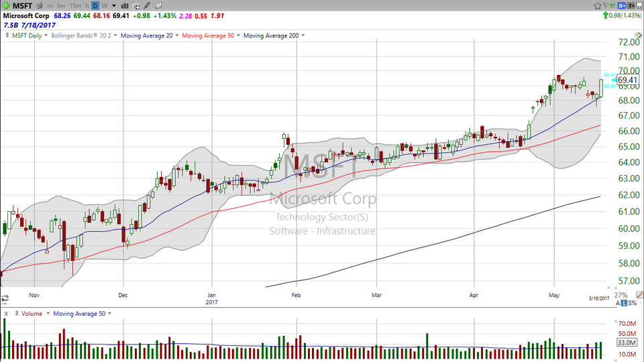The image size is (644, 362).
Task: Click the save layout icon top right
Action: [639, 5]
